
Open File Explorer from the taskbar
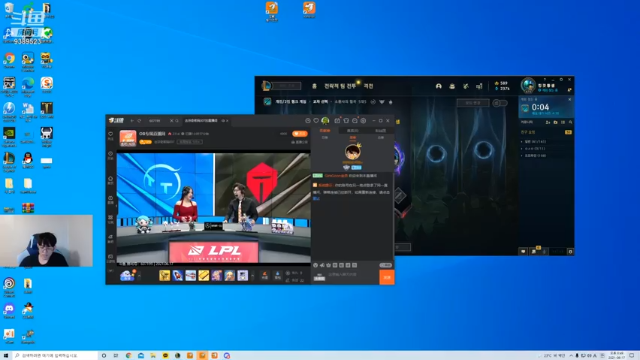pyautogui.click(x=153, y=356)
